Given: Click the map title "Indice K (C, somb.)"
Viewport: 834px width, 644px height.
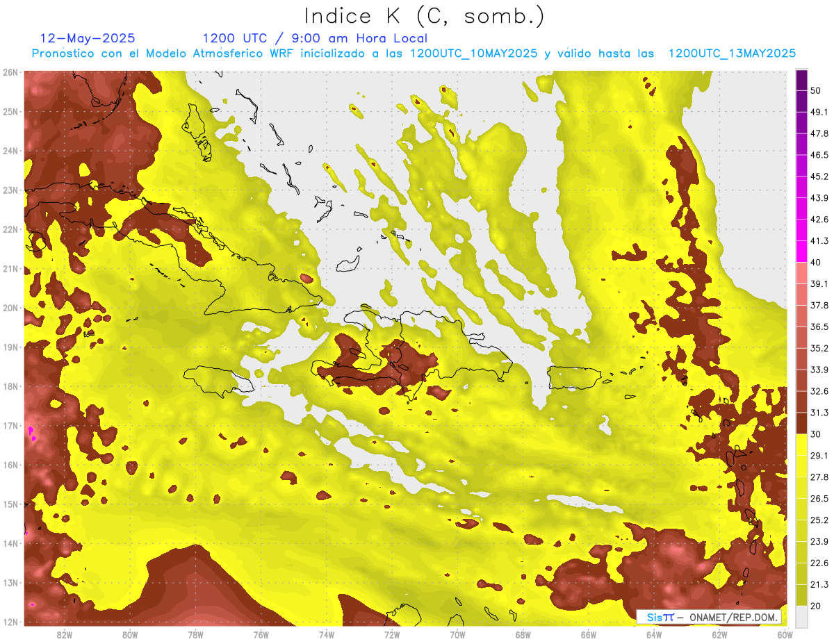Looking at the screenshot, I should [425, 15].
